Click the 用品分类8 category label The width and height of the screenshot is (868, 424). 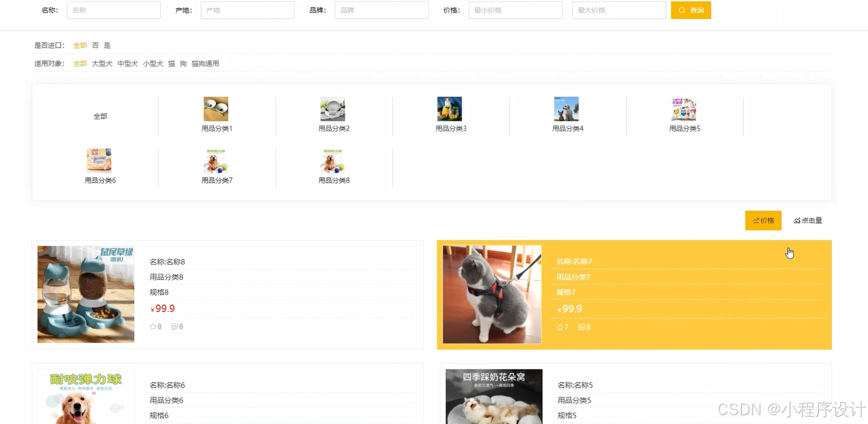(334, 181)
